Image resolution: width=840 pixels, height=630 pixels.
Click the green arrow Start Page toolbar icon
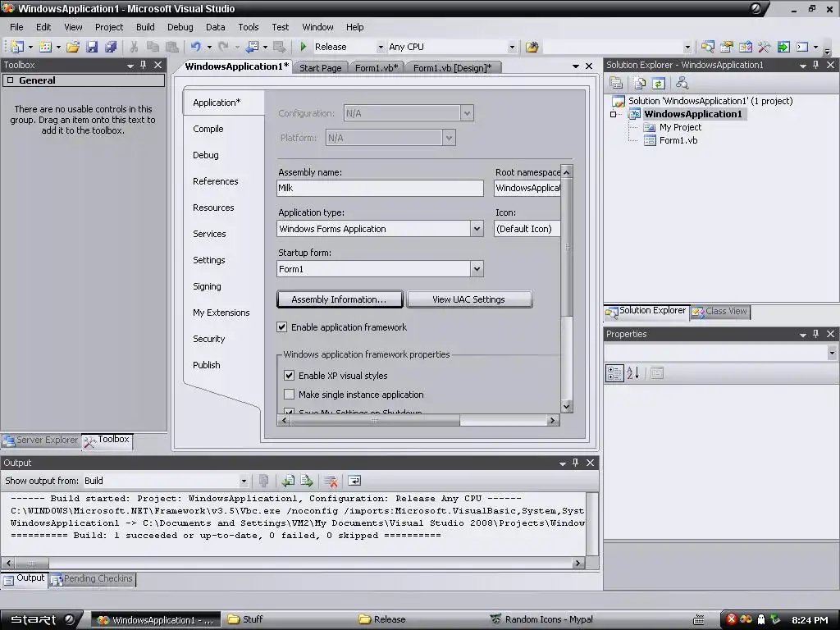(783, 47)
